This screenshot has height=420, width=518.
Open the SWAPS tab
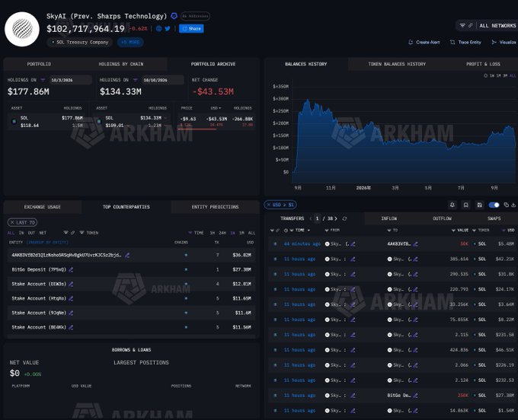click(494, 218)
